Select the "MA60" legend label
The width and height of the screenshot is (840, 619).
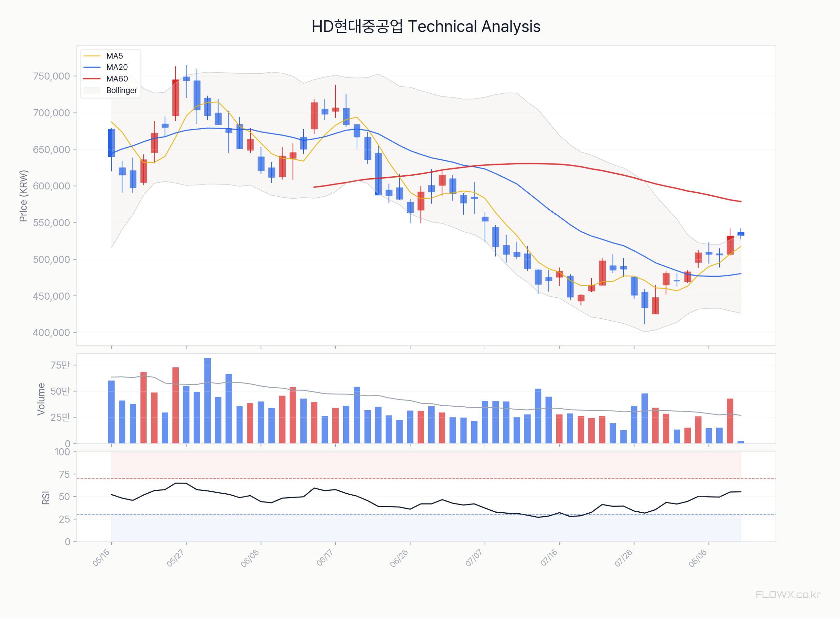pos(117,79)
